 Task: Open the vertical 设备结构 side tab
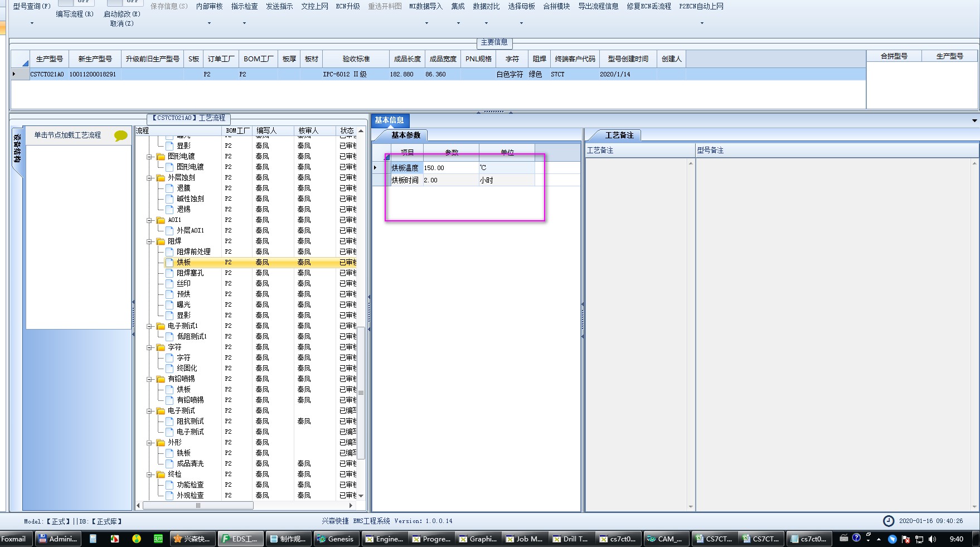pyautogui.click(x=17, y=149)
